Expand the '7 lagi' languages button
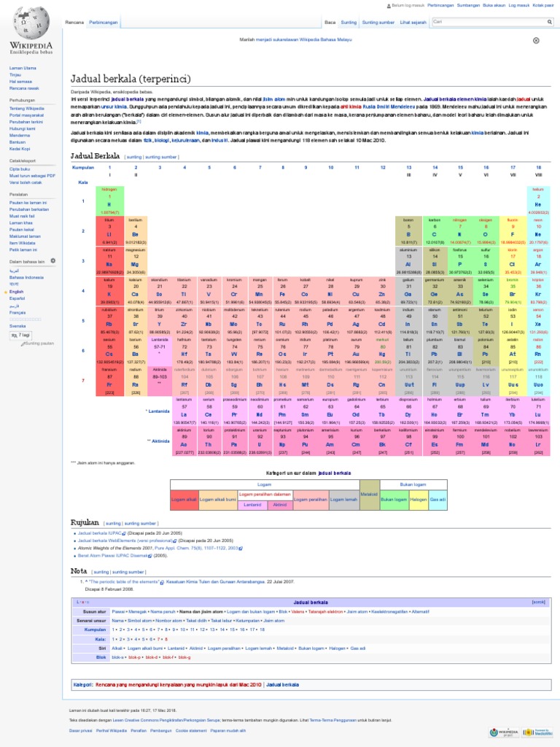Image resolution: width=560 pixels, height=747 pixels. pyautogui.click(x=20, y=336)
